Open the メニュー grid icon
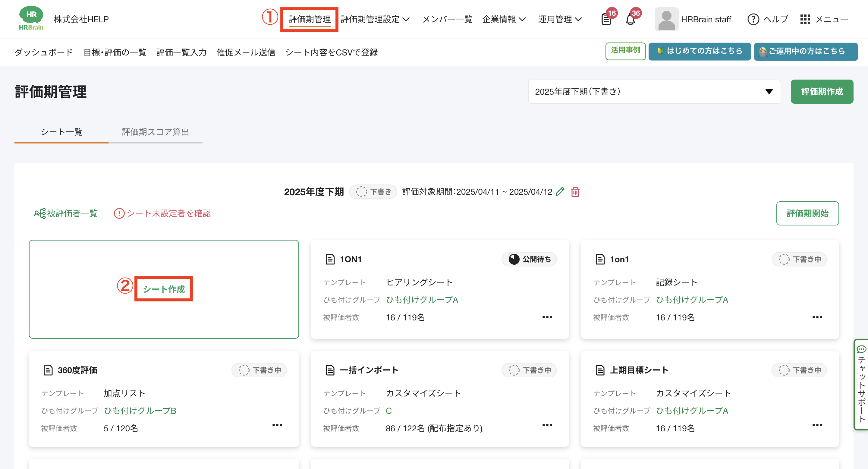868x469 pixels. click(805, 19)
